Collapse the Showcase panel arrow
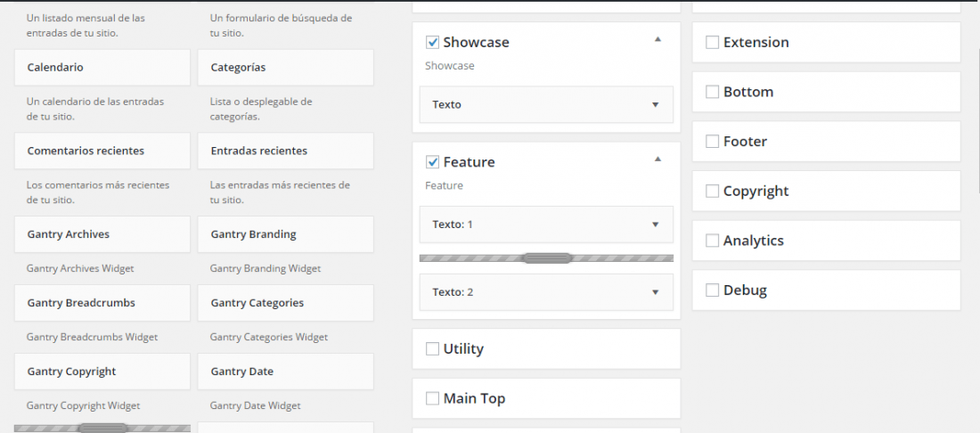 click(657, 39)
